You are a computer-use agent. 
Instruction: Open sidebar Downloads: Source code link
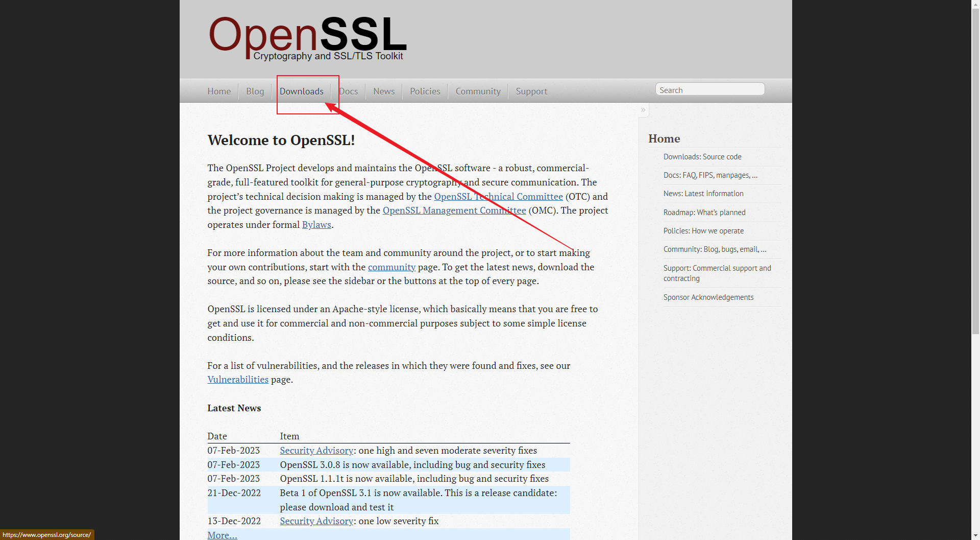tap(702, 157)
